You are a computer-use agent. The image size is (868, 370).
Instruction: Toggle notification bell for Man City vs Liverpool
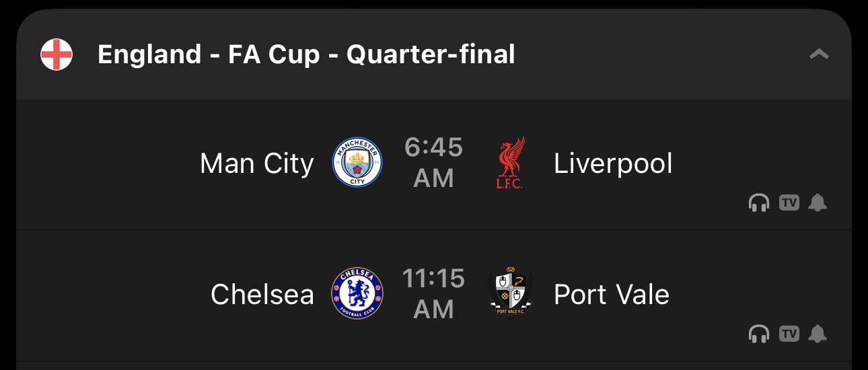(818, 202)
